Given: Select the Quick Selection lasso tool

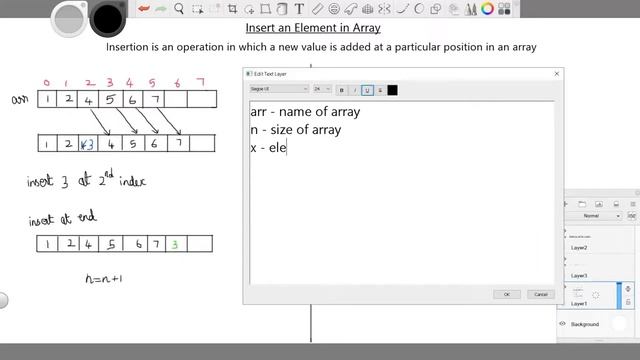Looking at the screenshot, I should [249, 9].
